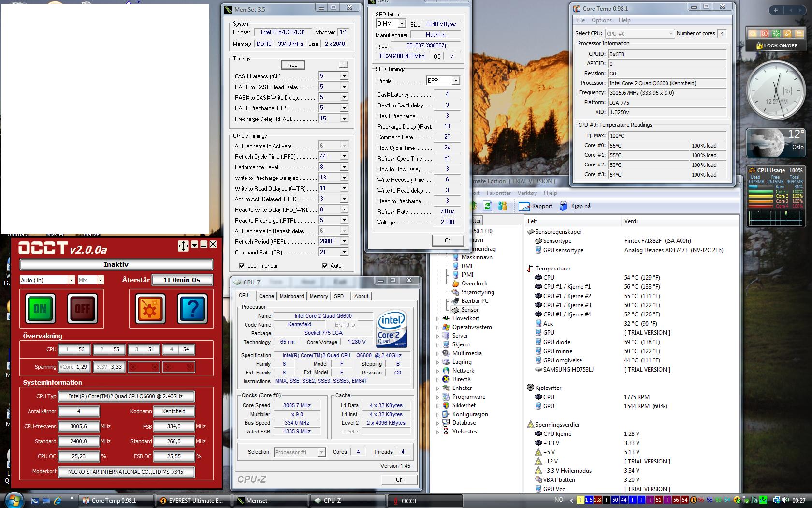Select Overclock in the EVEREST tree
The height and width of the screenshot is (508, 812).
(x=474, y=284)
